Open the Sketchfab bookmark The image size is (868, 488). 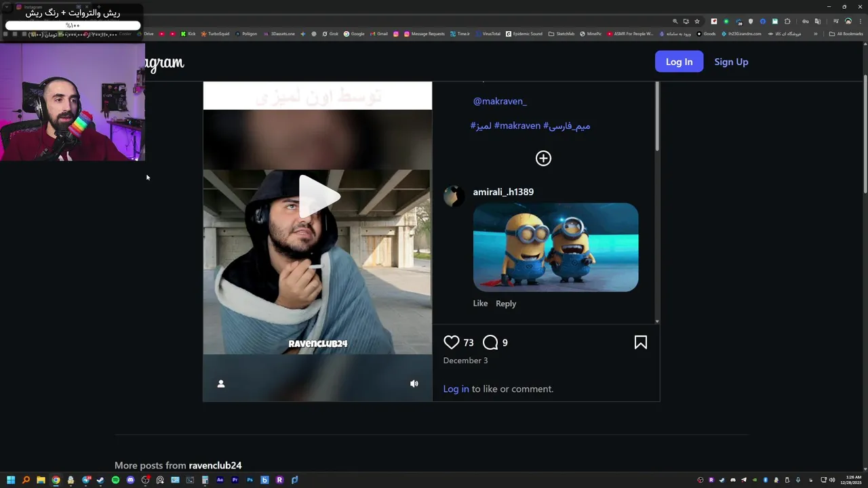561,34
